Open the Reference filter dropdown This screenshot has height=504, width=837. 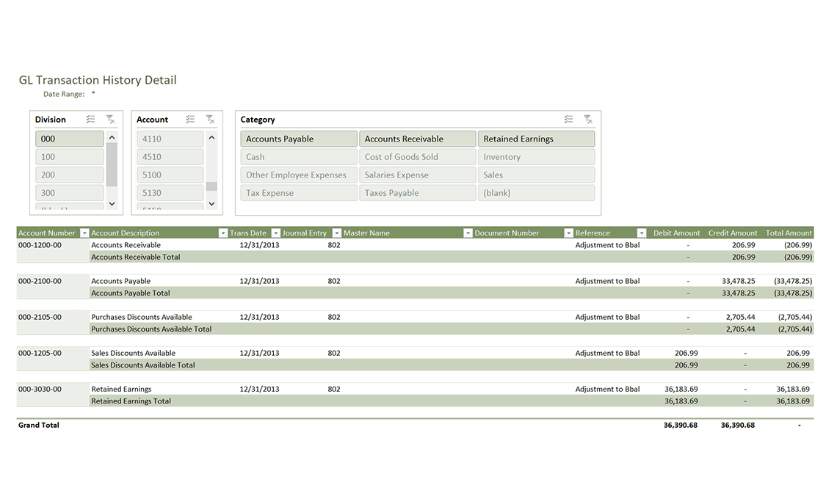pyautogui.click(x=641, y=233)
